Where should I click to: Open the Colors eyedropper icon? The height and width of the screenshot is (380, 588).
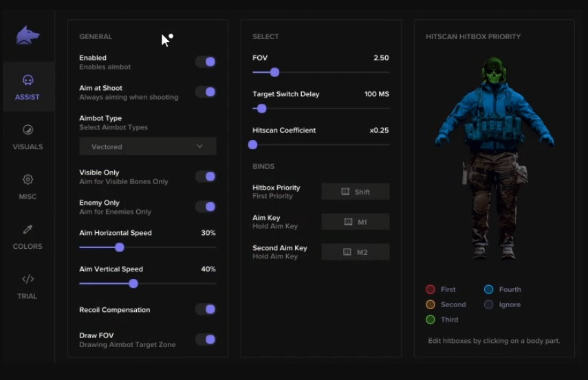[x=28, y=230]
